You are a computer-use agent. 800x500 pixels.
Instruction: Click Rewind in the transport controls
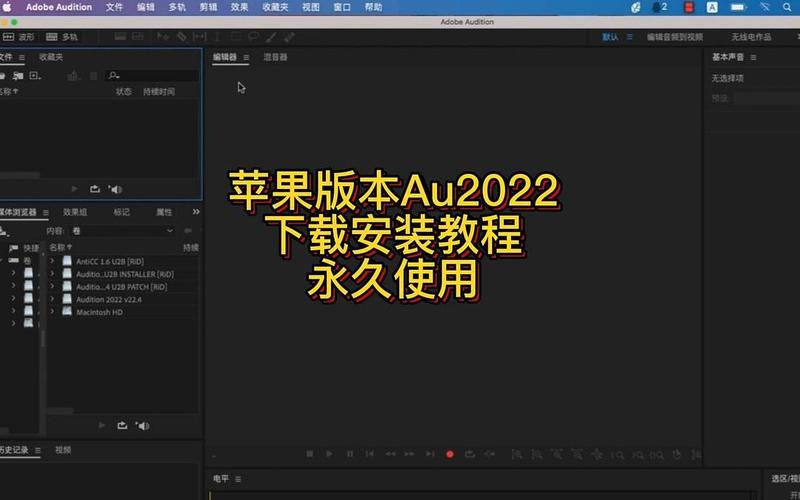[x=390, y=454]
